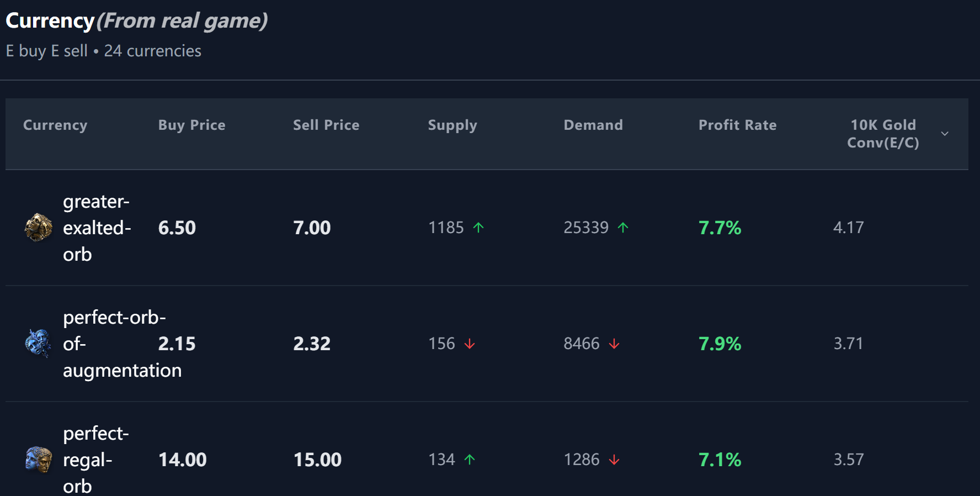Click the green up arrow next to Supply 1185
Screen dimensions: 980x496
[478, 228]
